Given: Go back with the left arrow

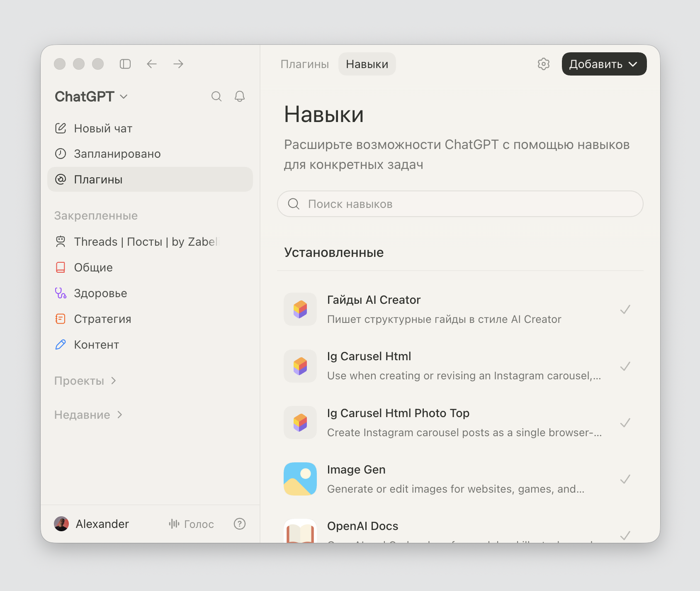Looking at the screenshot, I should click(x=152, y=64).
